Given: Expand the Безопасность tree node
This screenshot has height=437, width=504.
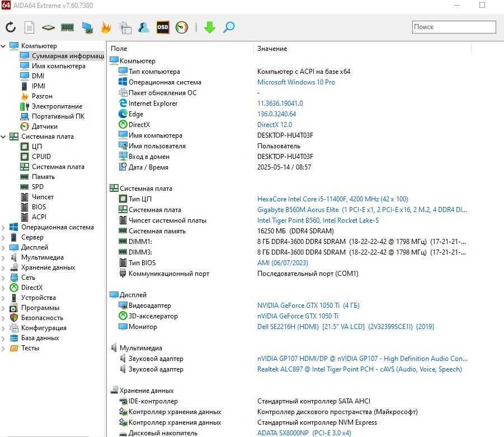Looking at the screenshot, I should point(3,318).
